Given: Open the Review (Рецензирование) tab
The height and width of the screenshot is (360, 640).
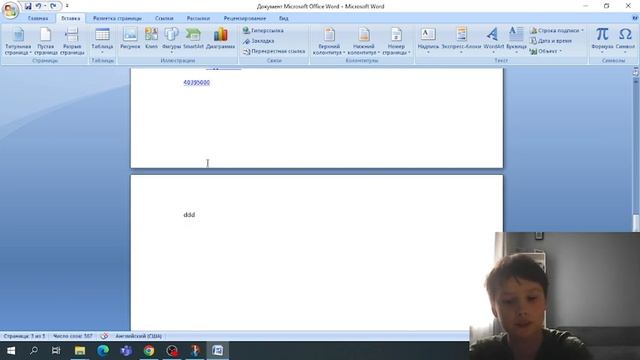Looking at the screenshot, I should pos(244,18).
